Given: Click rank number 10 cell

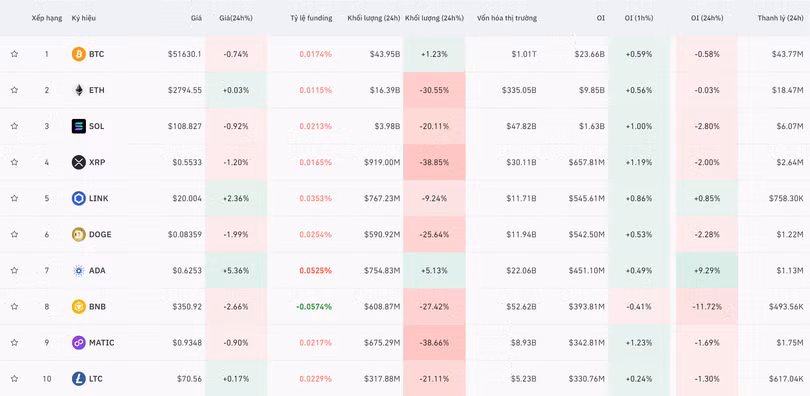Looking at the screenshot, I should pyautogui.click(x=46, y=379).
